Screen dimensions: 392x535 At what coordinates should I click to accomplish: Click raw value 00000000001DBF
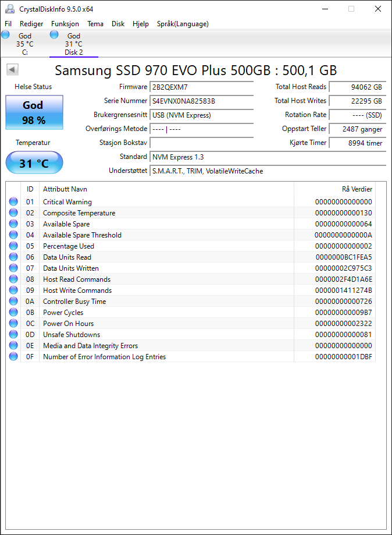click(344, 356)
